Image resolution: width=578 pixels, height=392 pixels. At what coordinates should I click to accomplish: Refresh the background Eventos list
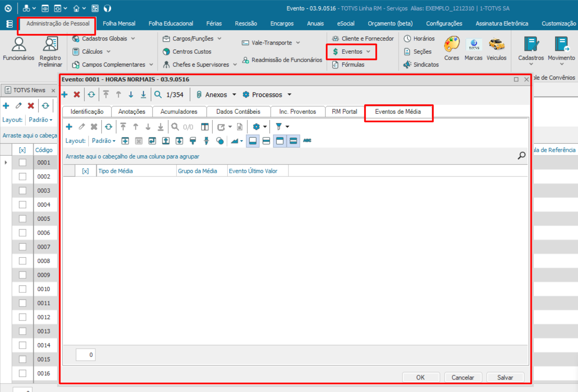[x=45, y=106]
